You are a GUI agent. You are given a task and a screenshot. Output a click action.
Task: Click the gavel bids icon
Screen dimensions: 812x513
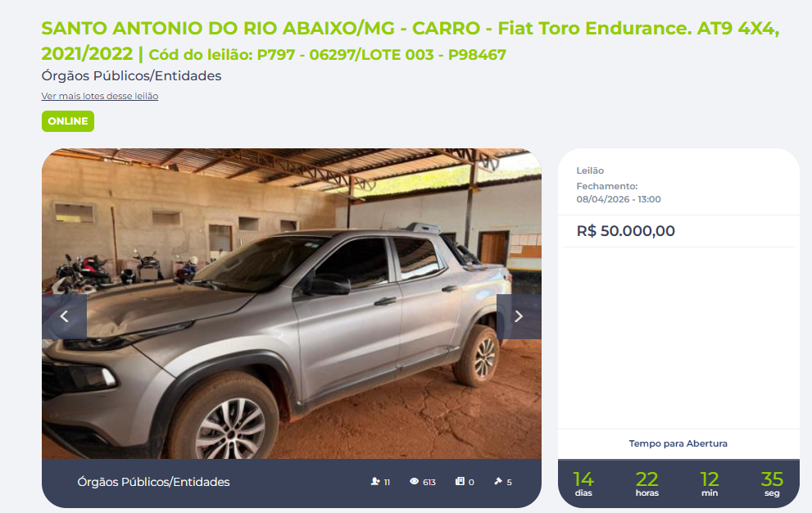click(x=498, y=481)
